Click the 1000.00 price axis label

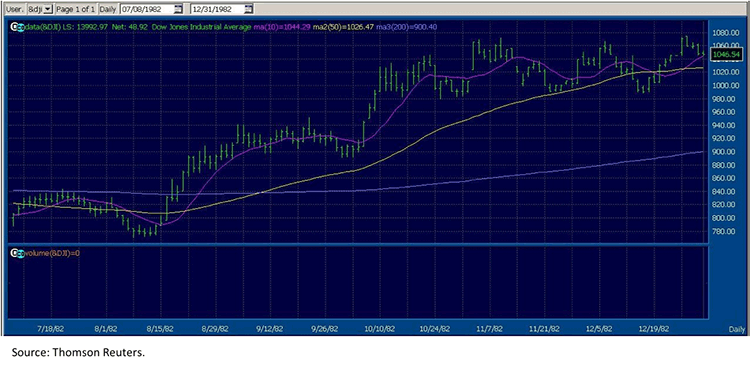click(726, 86)
